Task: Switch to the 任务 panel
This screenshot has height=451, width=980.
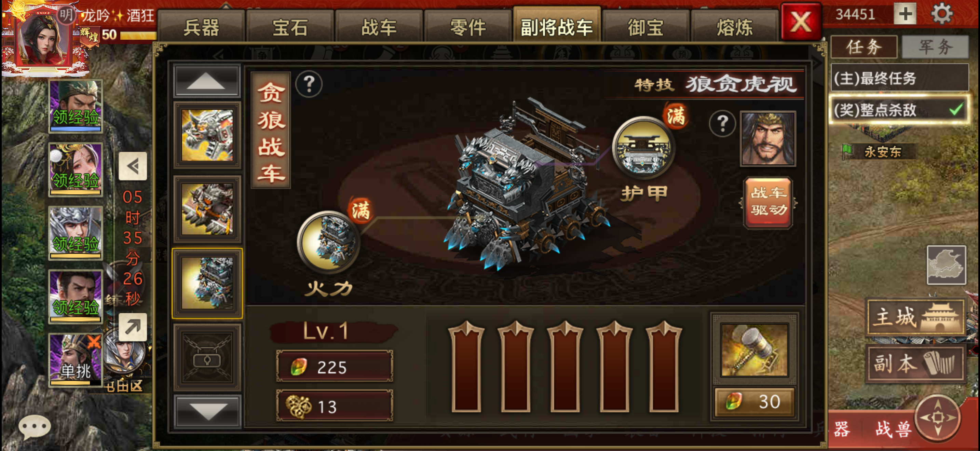Action: tap(863, 47)
